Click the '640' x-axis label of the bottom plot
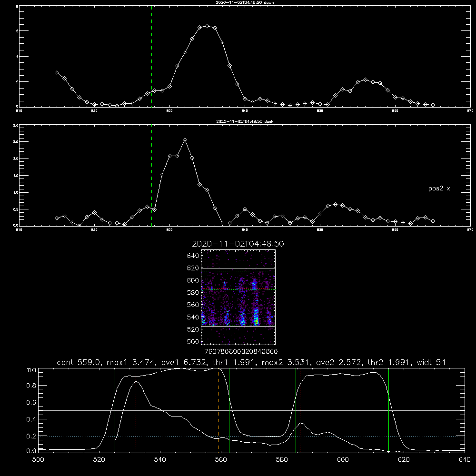This screenshot has height=476, width=476. point(465,460)
